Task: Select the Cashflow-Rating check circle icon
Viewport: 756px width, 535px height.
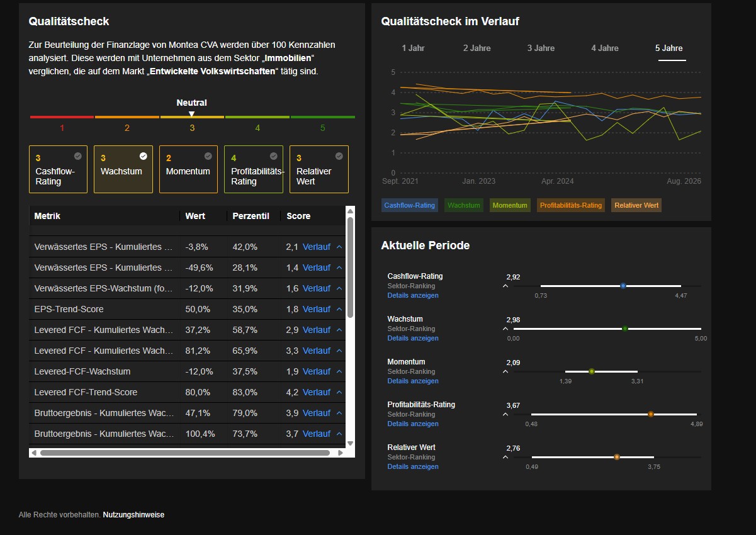Action: coord(77,156)
